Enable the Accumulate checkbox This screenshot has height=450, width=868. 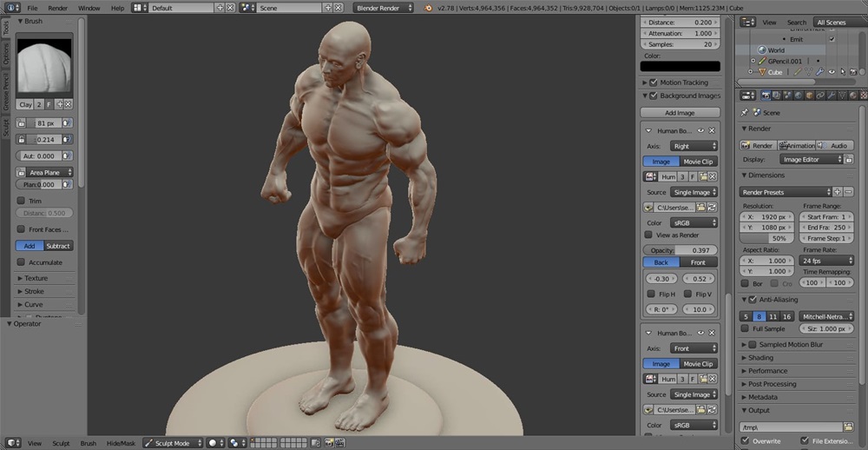click(21, 262)
